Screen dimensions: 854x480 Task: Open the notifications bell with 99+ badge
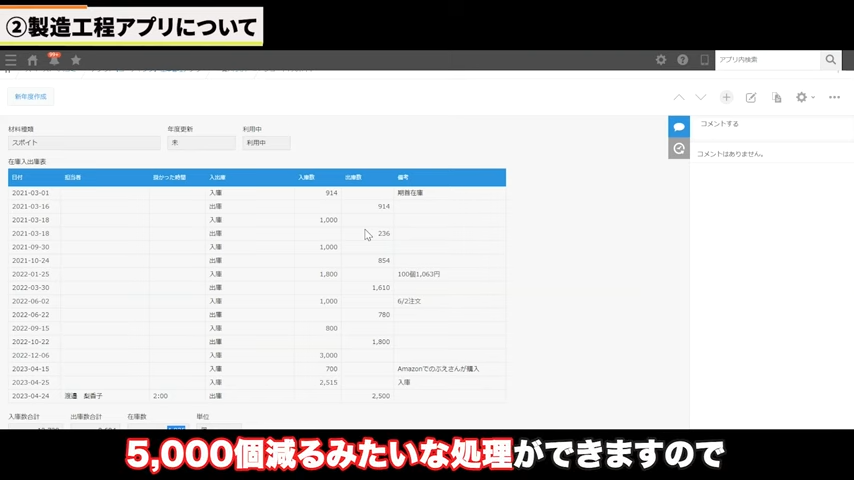(54, 59)
